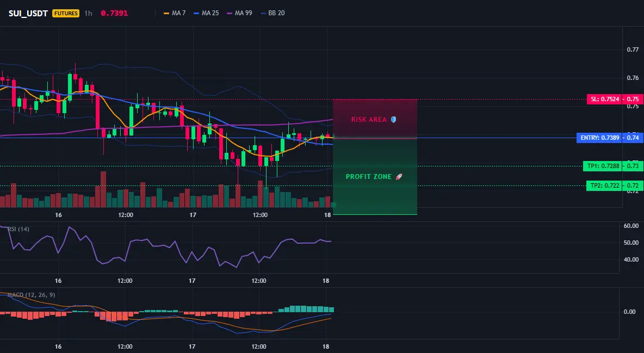This screenshot has width=644, height=353.
Task: Toggle the MA 99 legend entry
Action: 239,13
